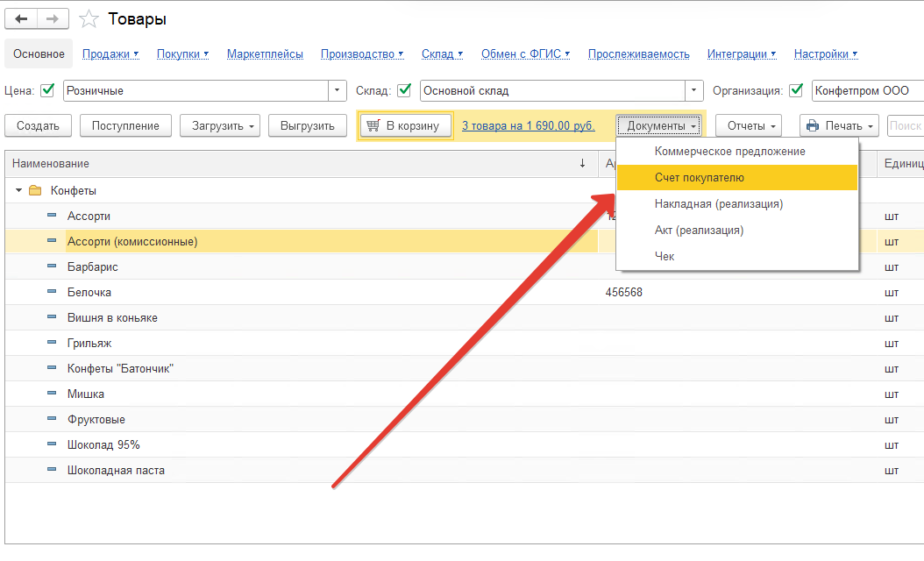Click the printer icon on Печать
The width and height of the screenshot is (924, 561).
[813, 125]
